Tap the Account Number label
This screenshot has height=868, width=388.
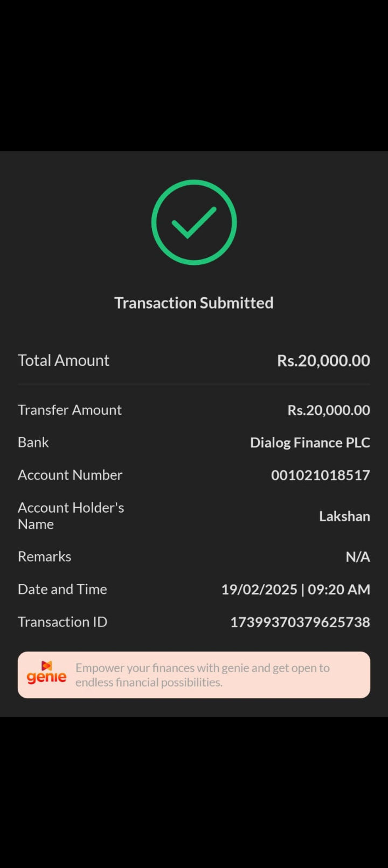(70, 475)
